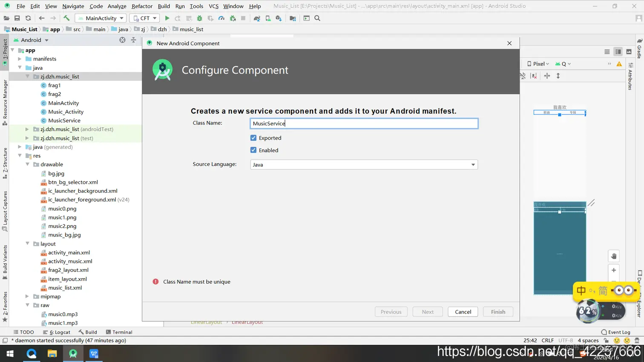
Task: Click the Open folder toolbar icon
Action: tap(6, 18)
